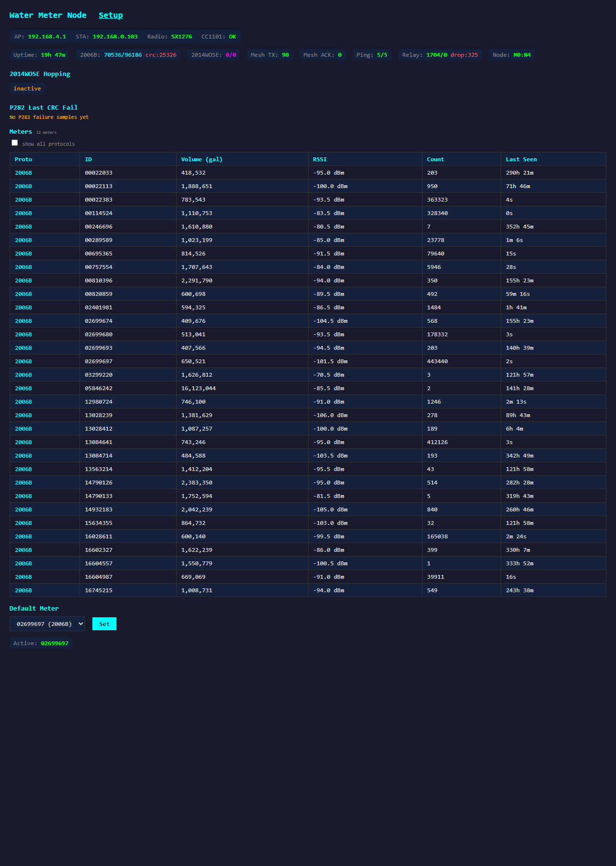Screen dimensions: 616x866
Task: Click volume value 16,123,044
Action: (x=199, y=388)
